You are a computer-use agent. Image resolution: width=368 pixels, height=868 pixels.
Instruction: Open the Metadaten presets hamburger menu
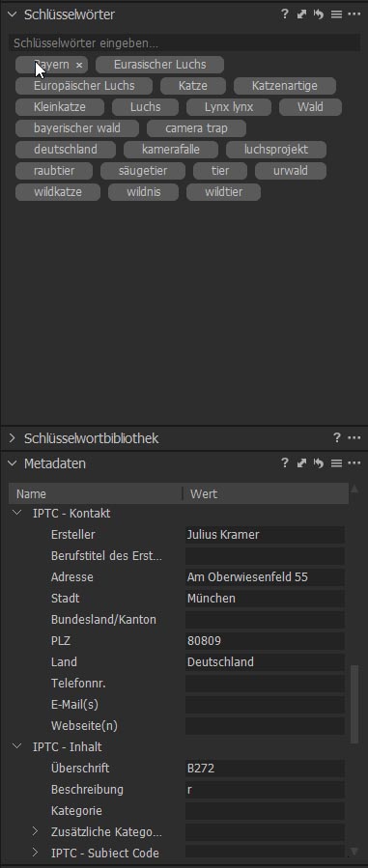tap(336, 463)
